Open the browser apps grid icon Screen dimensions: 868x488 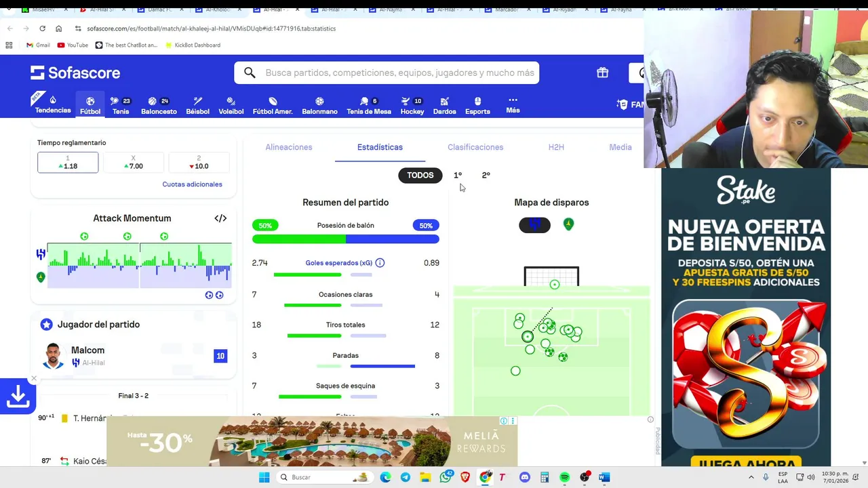(9, 45)
